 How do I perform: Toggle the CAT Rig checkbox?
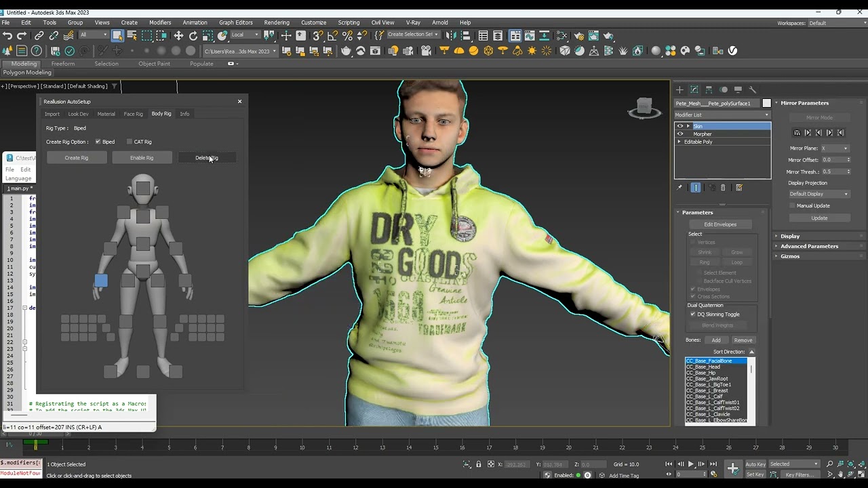(129, 142)
